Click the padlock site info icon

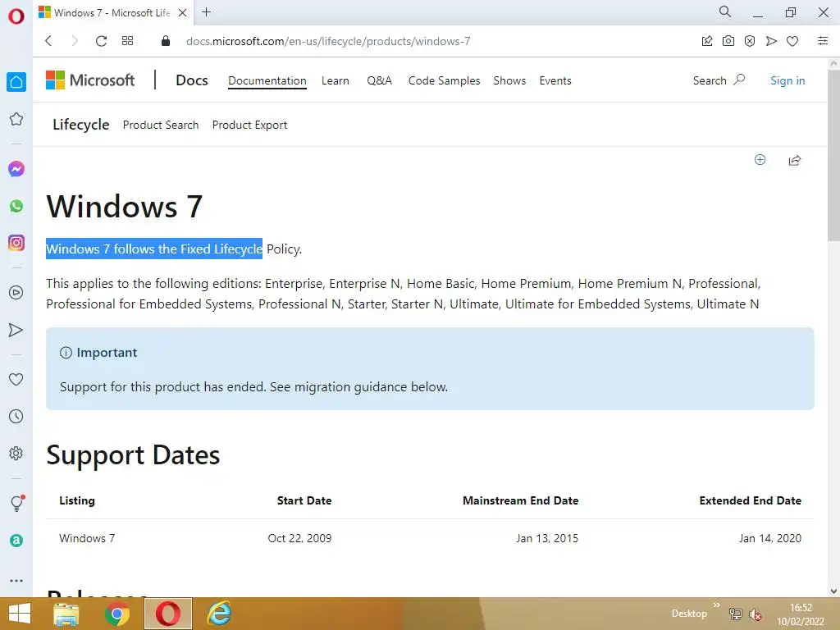tap(166, 41)
